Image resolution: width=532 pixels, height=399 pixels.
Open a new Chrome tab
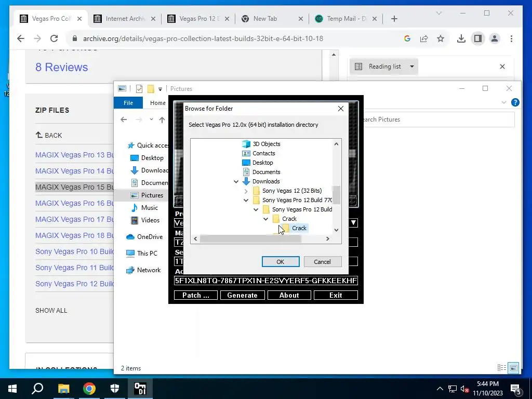coord(394,19)
